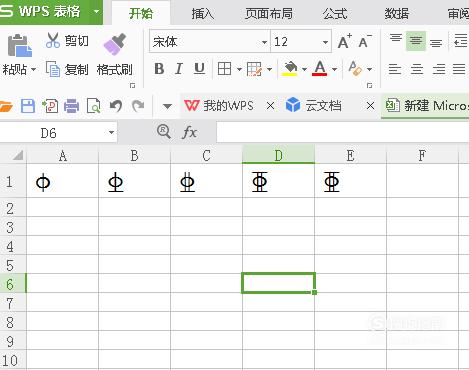Apply yellow fill color bucket

click(x=290, y=69)
